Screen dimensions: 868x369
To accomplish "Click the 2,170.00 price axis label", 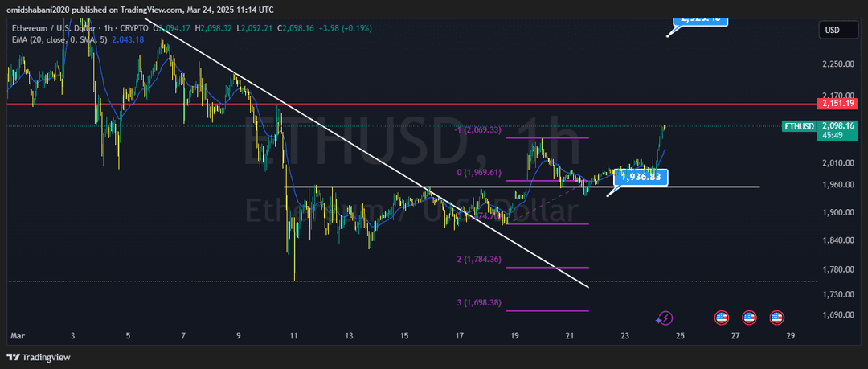I will [838, 96].
